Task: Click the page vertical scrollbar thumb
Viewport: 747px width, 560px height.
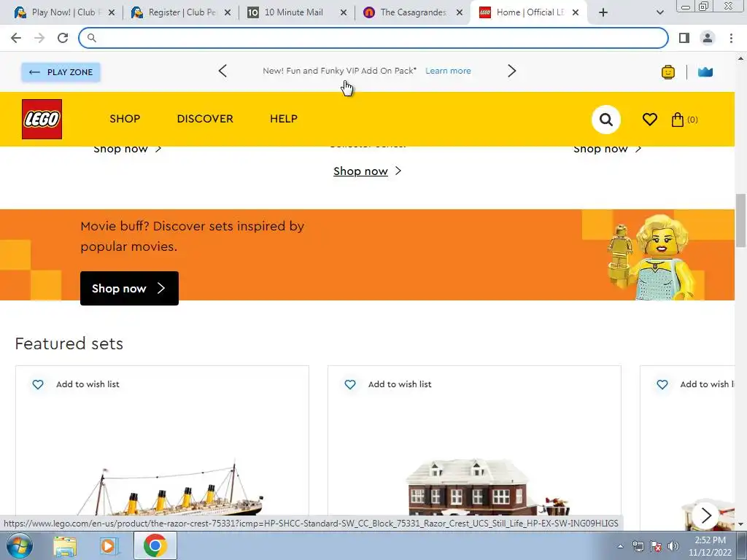Action: [x=740, y=220]
